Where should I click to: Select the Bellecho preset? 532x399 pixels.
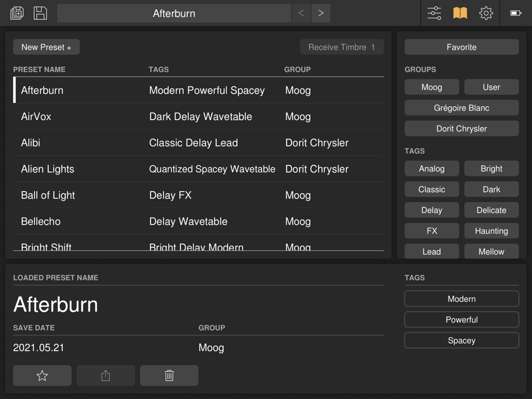[198, 221]
